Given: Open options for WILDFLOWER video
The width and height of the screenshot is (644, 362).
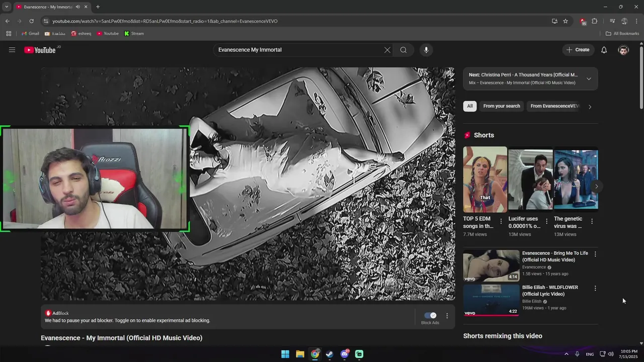Looking at the screenshot, I should click(x=595, y=289).
